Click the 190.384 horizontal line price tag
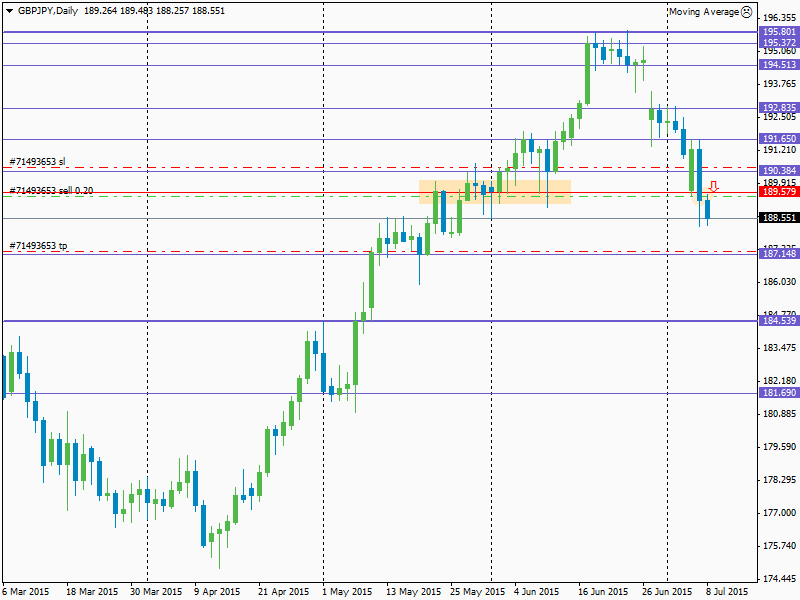The image size is (800, 600). [779, 171]
